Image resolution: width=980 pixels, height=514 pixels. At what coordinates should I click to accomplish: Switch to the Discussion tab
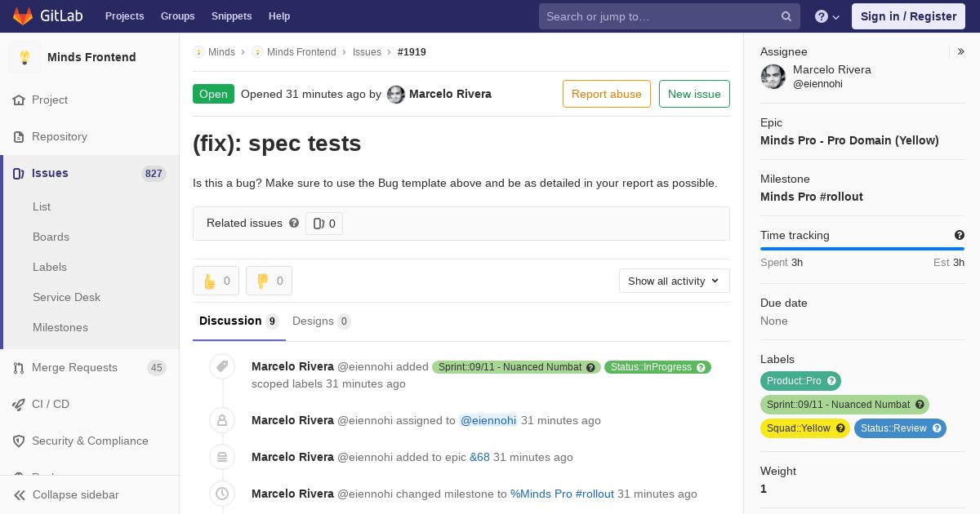(239, 321)
